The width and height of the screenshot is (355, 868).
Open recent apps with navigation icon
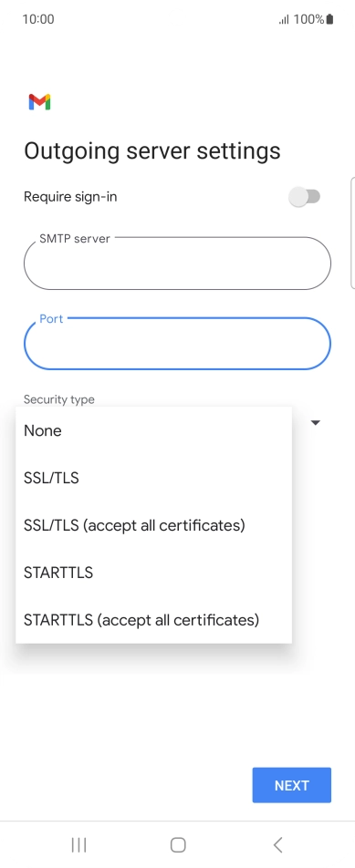pos(79,844)
